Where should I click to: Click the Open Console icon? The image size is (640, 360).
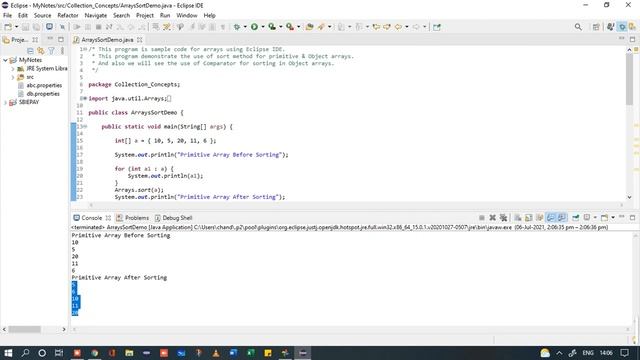click(604, 218)
